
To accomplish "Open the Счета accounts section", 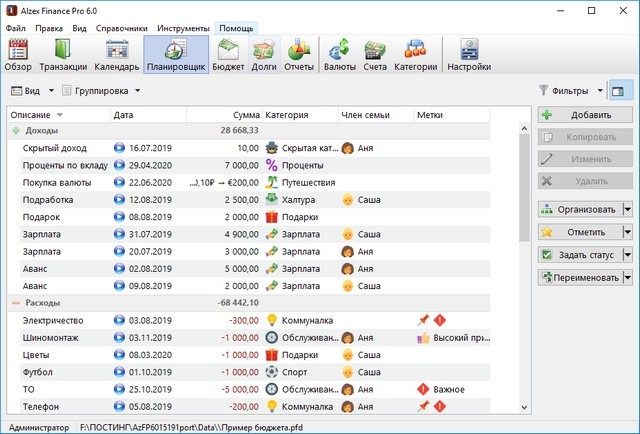I will pyautogui.click(x=375, y=55).
